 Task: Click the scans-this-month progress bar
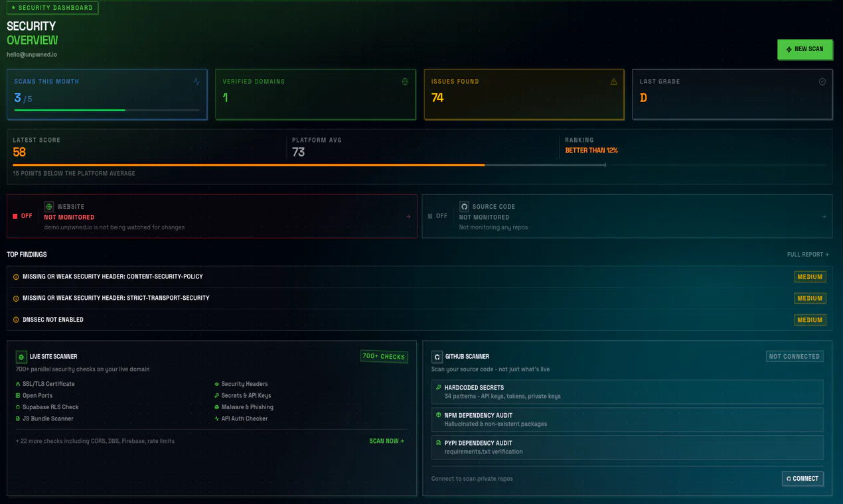106,110
